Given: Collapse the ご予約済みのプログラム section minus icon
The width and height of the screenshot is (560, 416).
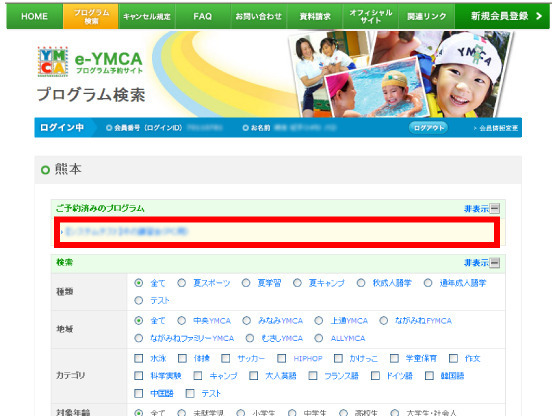Looking at the screenshot, I should coord(495,209).
